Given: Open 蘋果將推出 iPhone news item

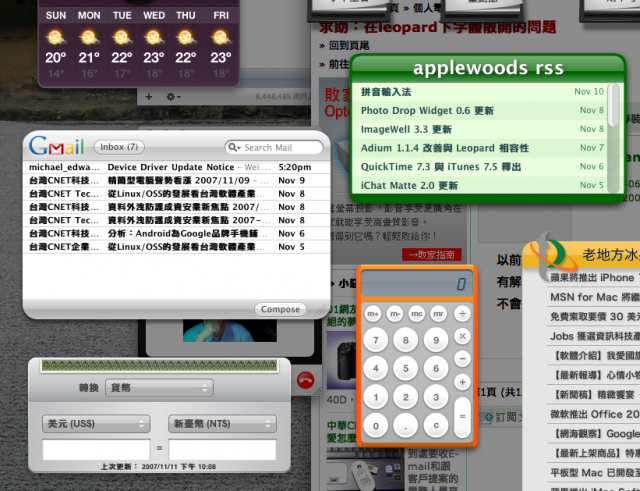Looking at the screenshot, I should pyautogui.click(x=594, y=278).
